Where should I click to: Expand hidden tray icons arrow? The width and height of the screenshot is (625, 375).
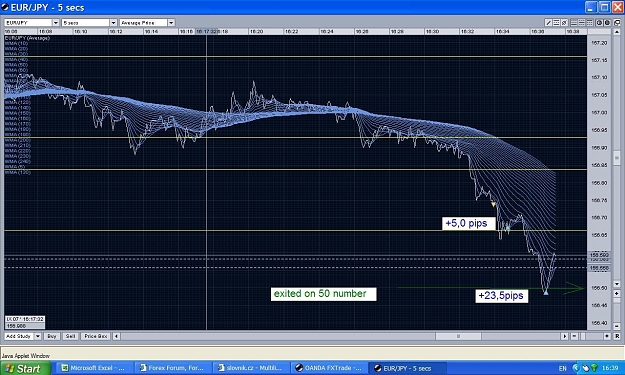(576, 368)
